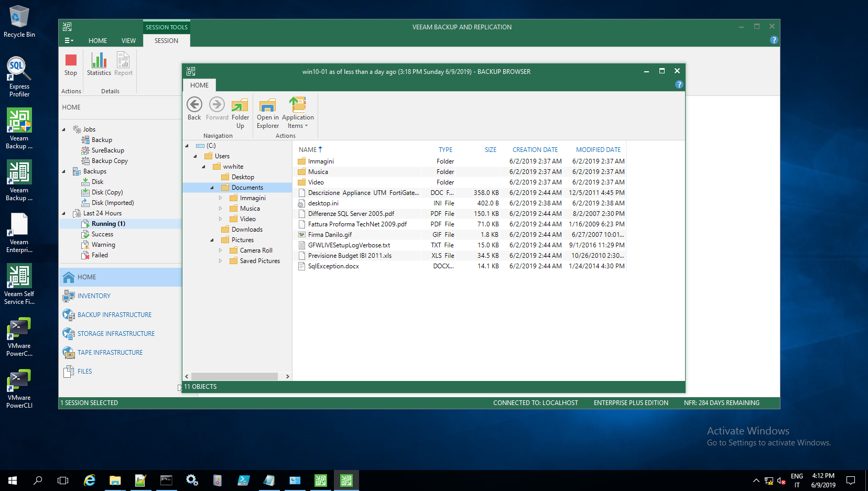Select Previsione Budget IBI 2011.xls
Viewport: 868px width, 491px height.
pyautogui.click(x=350, y=256)
